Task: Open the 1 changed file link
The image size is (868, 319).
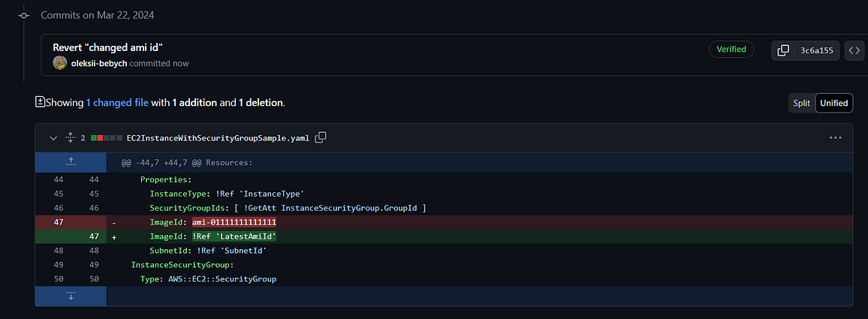Action: pyautogui.click(x=117, y=103)
